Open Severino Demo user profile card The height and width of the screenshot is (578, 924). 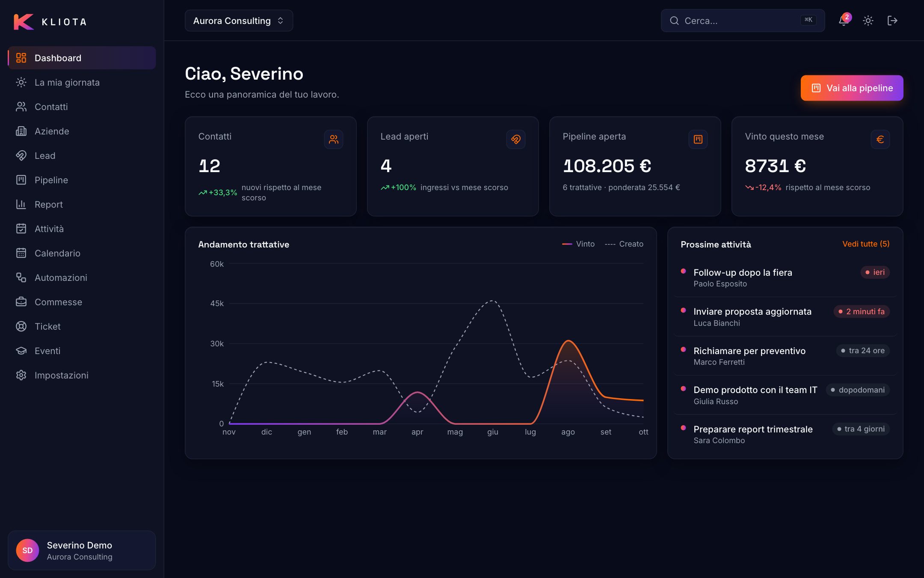pyautogui.click(x=82, y=550)
